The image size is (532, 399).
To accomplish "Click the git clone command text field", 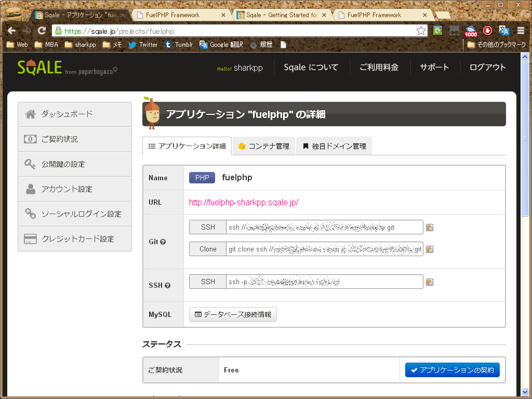I will (325, 249).
